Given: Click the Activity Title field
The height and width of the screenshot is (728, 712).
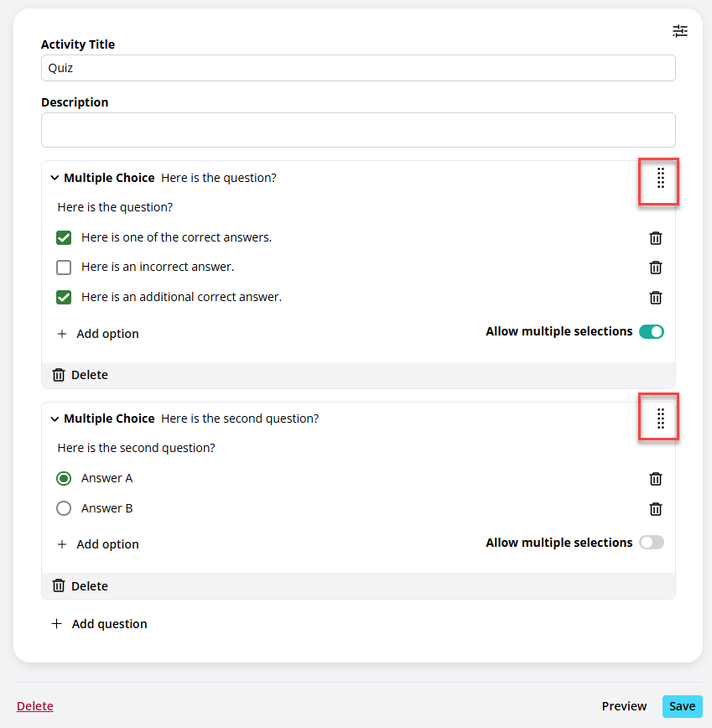Looking at the screenshot, I should click(358, 68).
